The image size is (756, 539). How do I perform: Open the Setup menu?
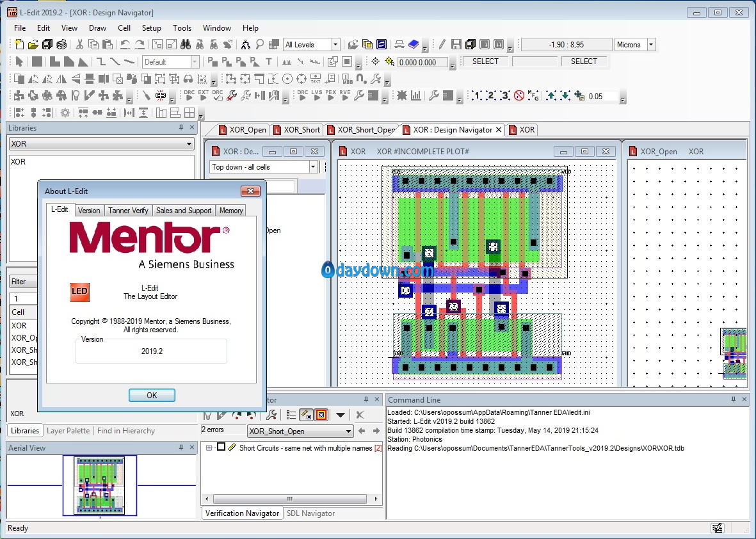tap(152, 28)
